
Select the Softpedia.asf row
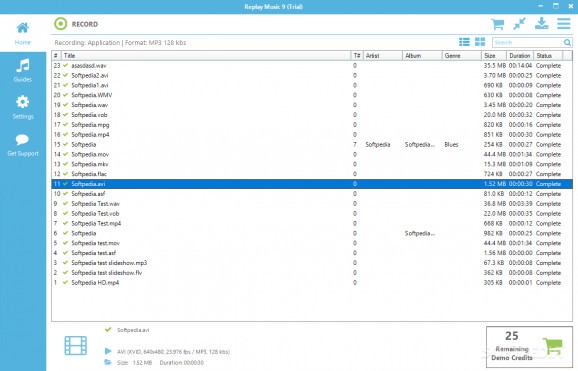[x=312, y=194]
